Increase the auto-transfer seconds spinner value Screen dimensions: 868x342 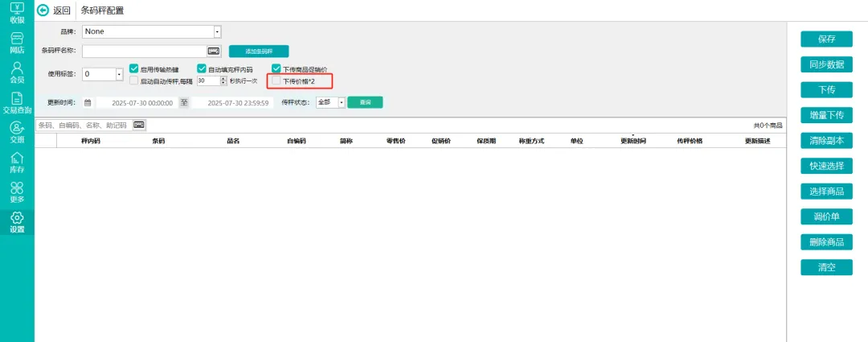tap(223, 79)
